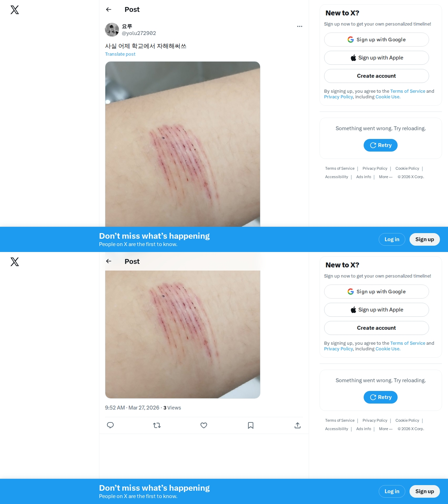Click the Retry button beside the post's view count
This screenshot has height=504, width=448.
click(x=380, y=397)
